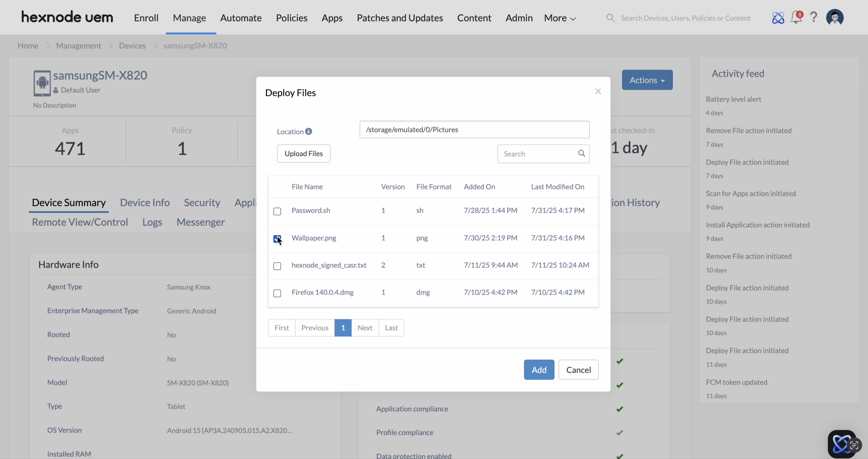Expand the More menu dropdown

[x=560, y=18]
